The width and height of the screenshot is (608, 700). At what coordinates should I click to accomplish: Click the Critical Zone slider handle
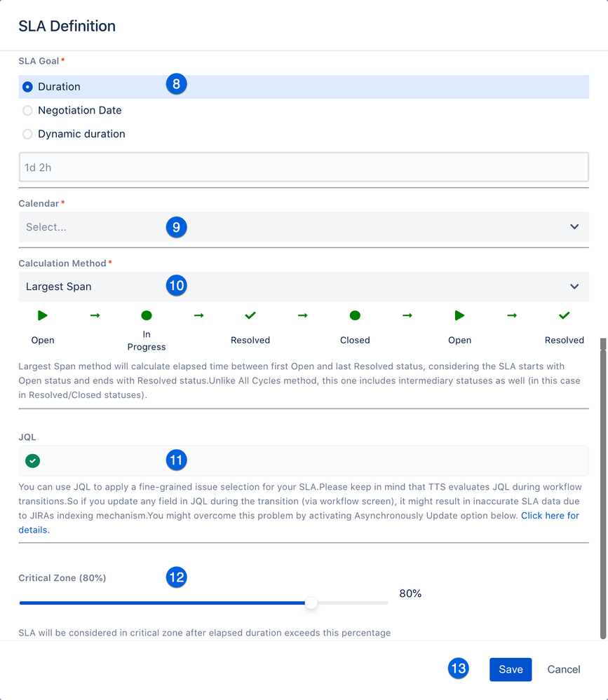click(x=311, y=603)
